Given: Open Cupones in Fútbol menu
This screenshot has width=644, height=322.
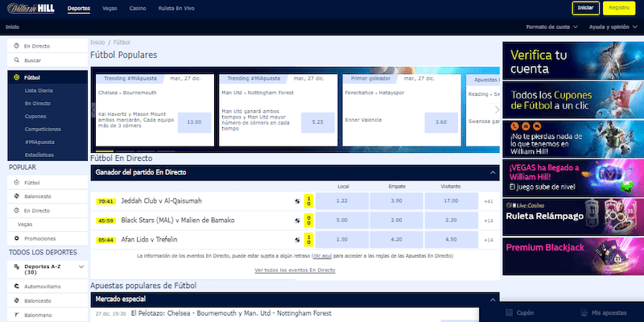Looking at the screenshot, I should [35, 116].
